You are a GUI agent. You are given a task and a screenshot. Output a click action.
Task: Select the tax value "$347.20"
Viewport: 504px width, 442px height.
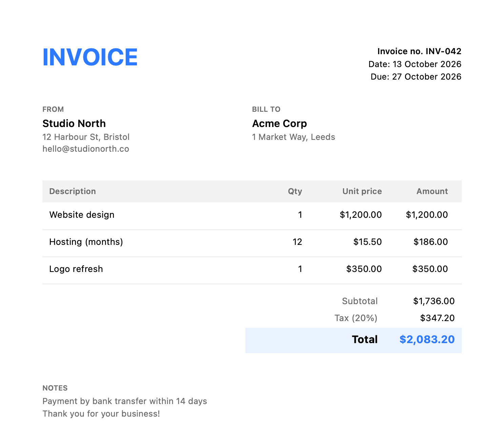[437, 318]
